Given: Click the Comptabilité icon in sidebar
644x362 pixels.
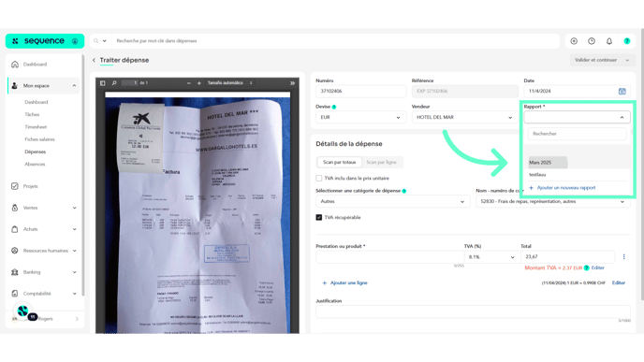Looking at the screenshot, I should coord(15,294).
